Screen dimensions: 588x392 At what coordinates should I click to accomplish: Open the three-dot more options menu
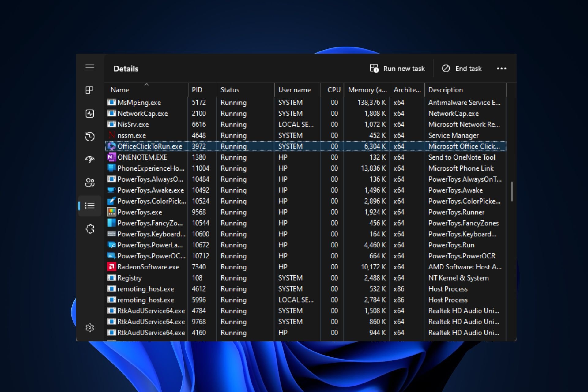pos(501,68)
